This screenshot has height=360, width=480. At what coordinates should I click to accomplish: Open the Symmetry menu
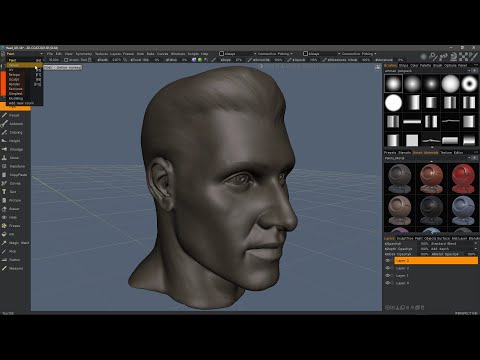(83, 54)
